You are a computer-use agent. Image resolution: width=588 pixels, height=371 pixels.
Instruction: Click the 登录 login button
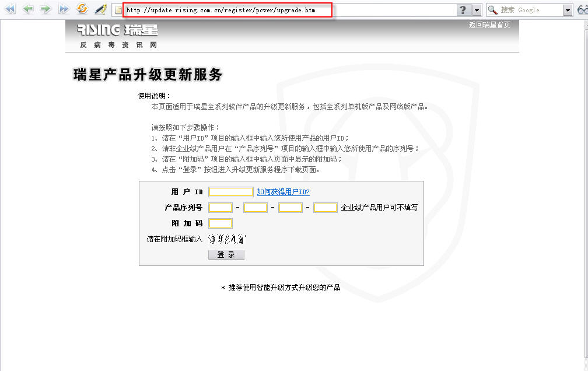coord(226,255)
